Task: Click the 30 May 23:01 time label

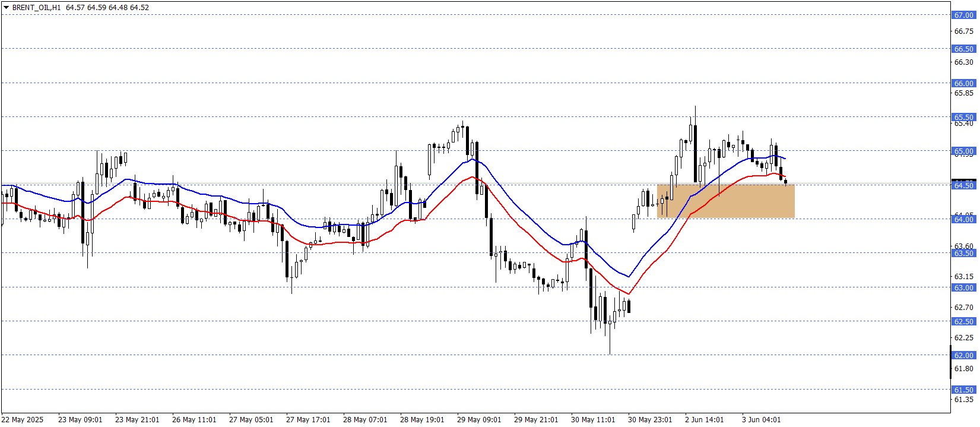Action: coord(650,420)
